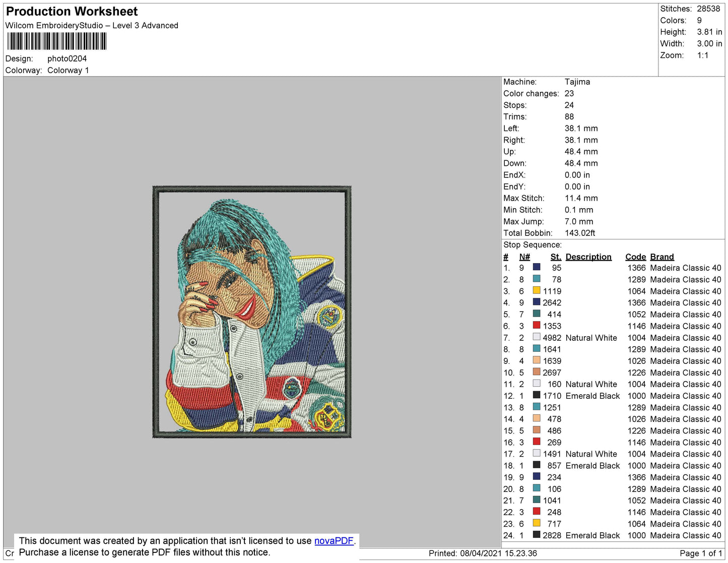Select the red swatch in stop 6
The width and height of the screenshot is (728, 563).
537,325
